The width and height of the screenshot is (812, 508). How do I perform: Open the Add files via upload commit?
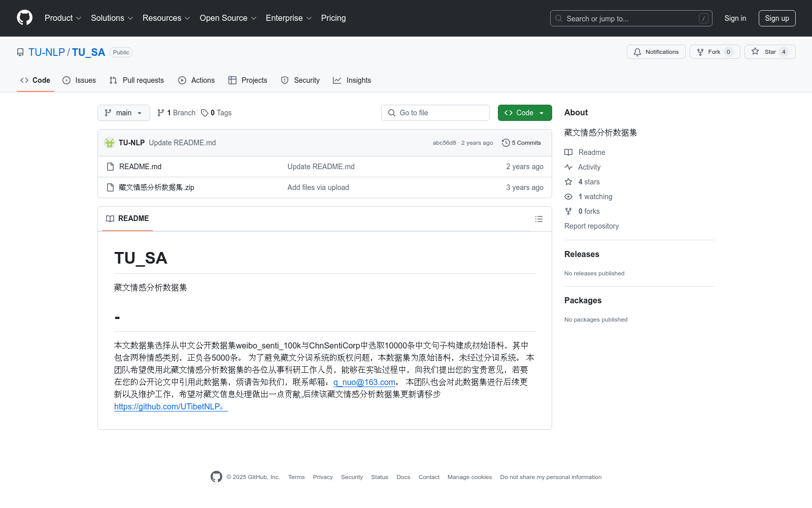[318, 187]
